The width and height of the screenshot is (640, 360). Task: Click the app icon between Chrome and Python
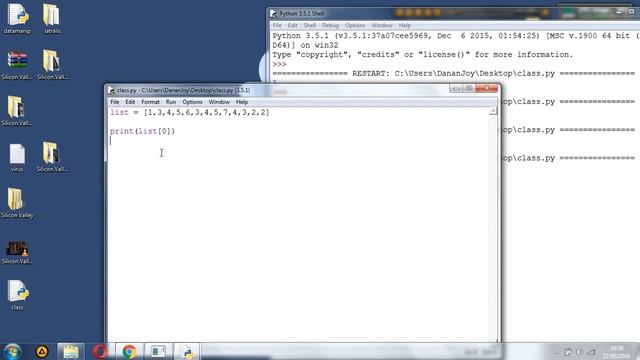(x=158, y=351)
